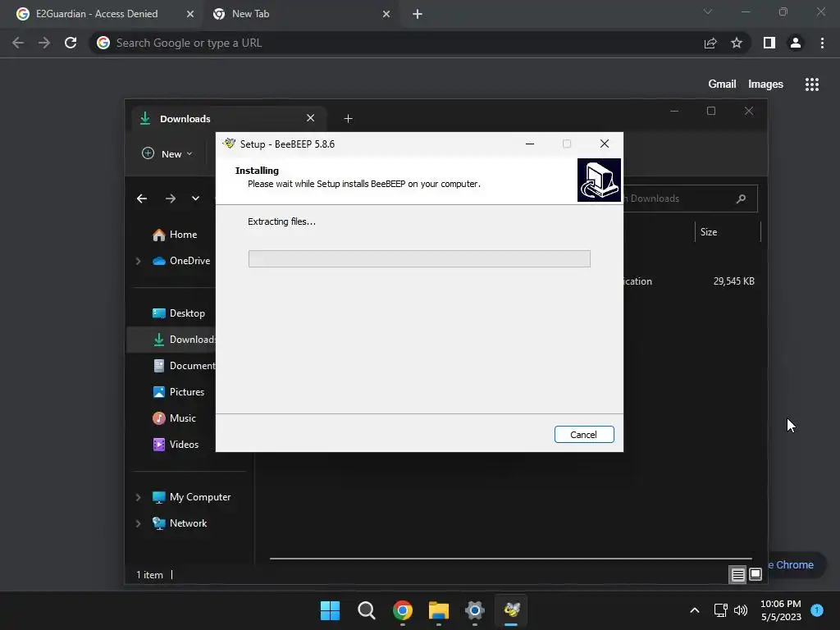Viewport: 840px width, 630px height.
Task: Switch Explorer to large icons view
Action: (756, 574)
